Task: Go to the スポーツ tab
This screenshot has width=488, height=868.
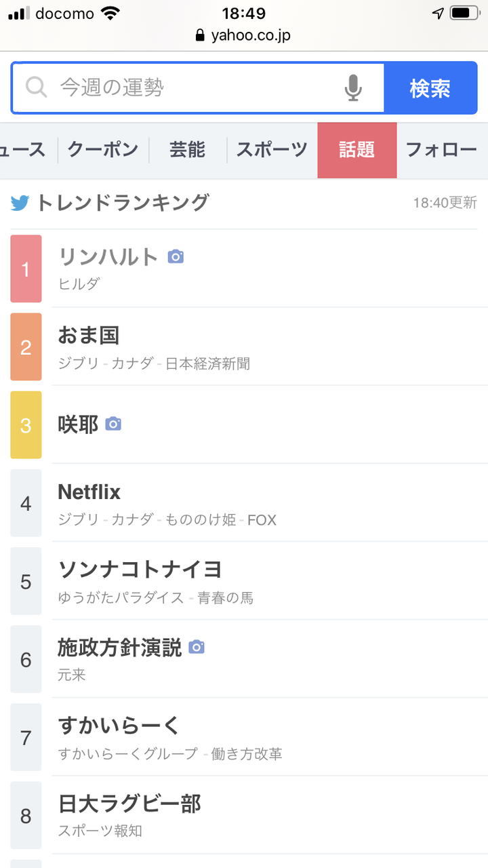Action: 271,150
